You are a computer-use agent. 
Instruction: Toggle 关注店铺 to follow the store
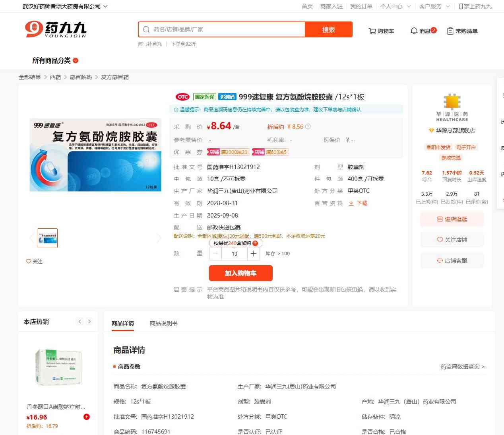pos(452,240)
